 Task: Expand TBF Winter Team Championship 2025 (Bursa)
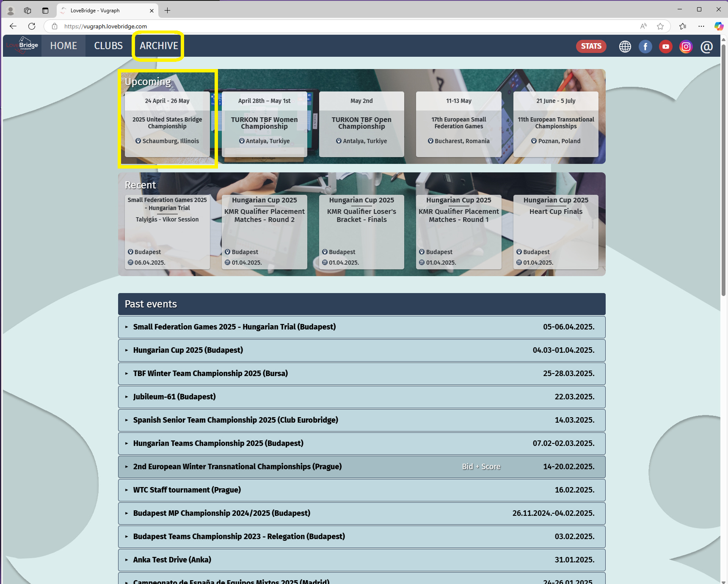click(362, 374)
